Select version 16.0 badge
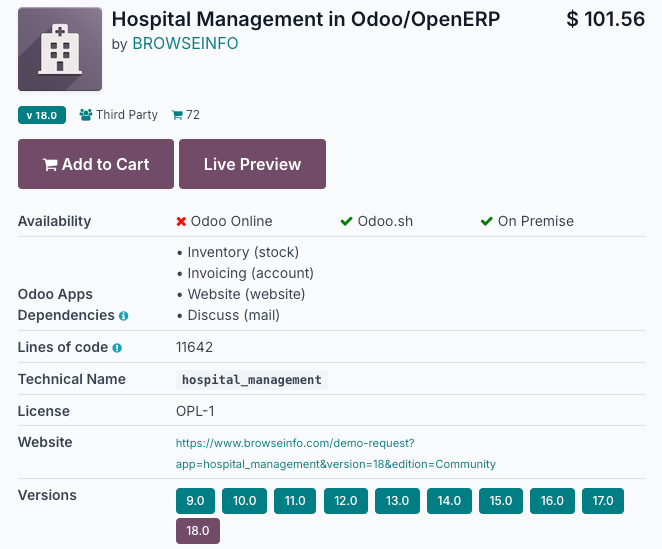The image size is (662, 549). coord(552,501)
